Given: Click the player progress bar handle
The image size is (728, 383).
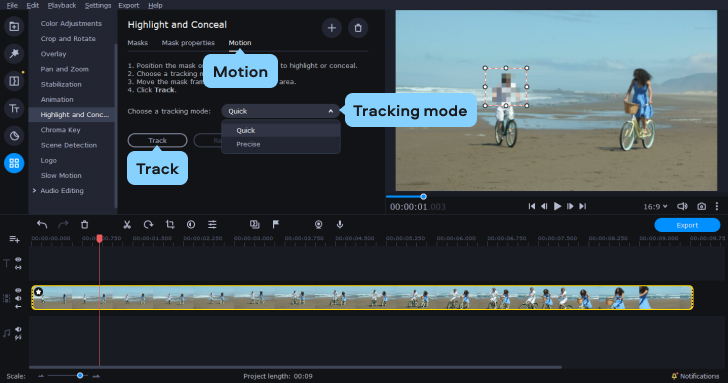Looking at the screenshot, I should coord(423,197).
